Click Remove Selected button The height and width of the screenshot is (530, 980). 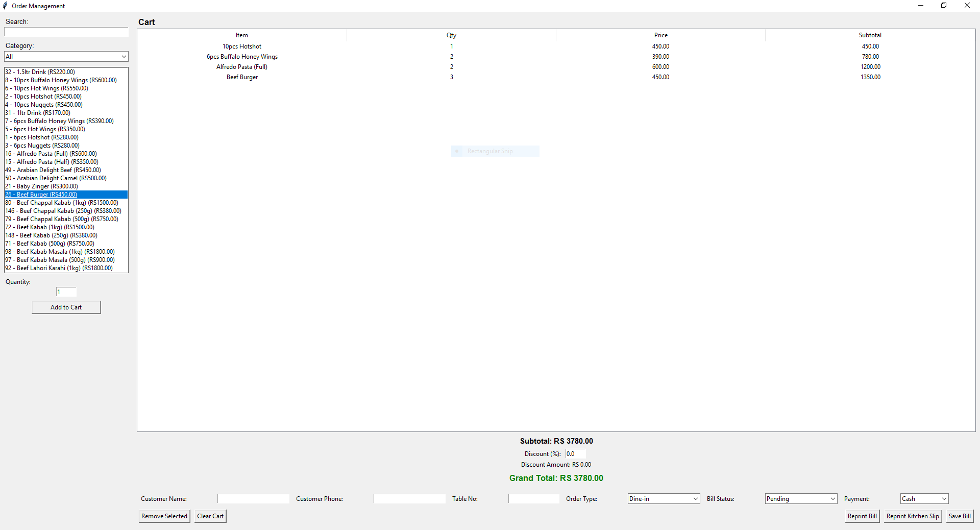(164, 516)
